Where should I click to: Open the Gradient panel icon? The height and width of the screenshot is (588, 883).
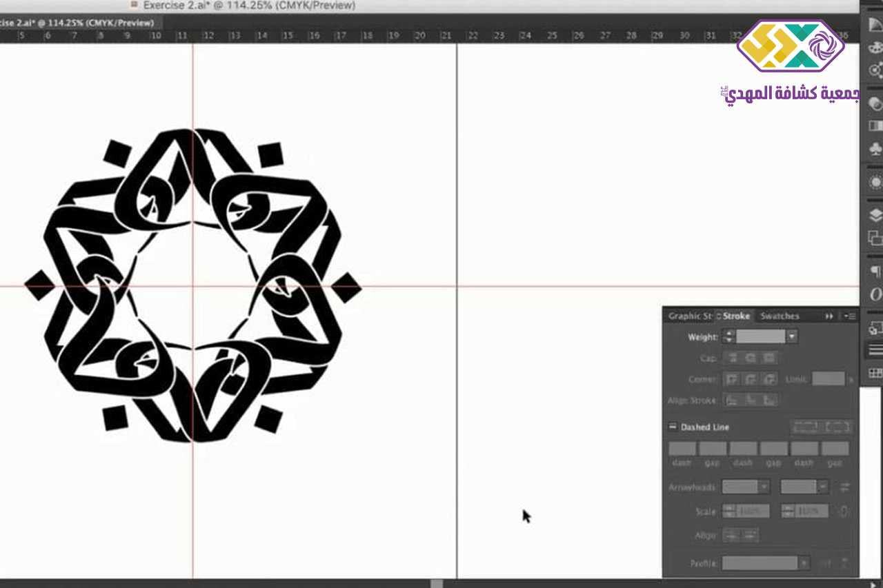point(875,126)
